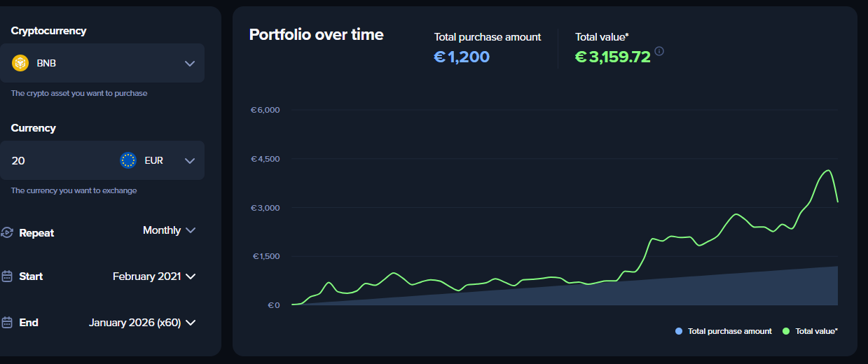Click the Repeat cycle icon

7,232
